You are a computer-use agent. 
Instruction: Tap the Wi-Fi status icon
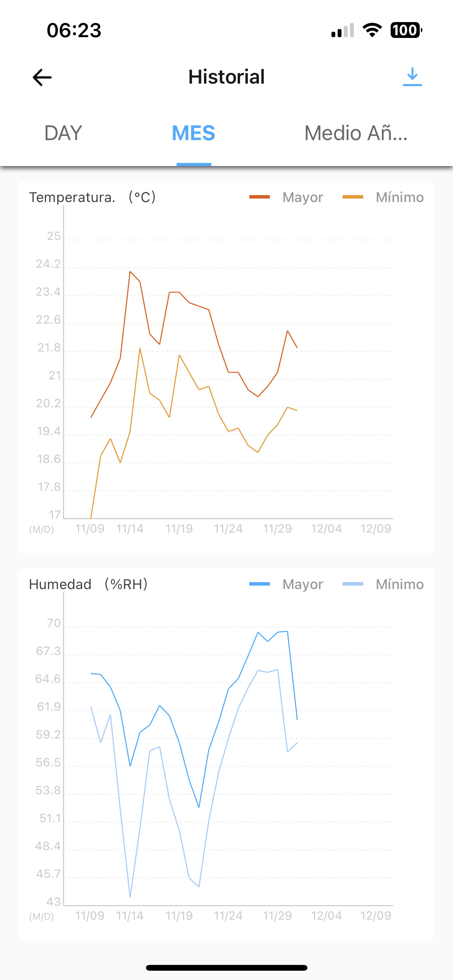[x=372, y=30]
